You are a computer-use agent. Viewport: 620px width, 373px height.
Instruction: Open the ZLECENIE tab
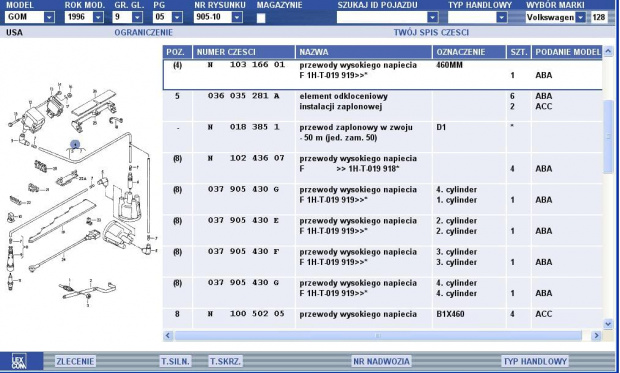pos(75,361)
